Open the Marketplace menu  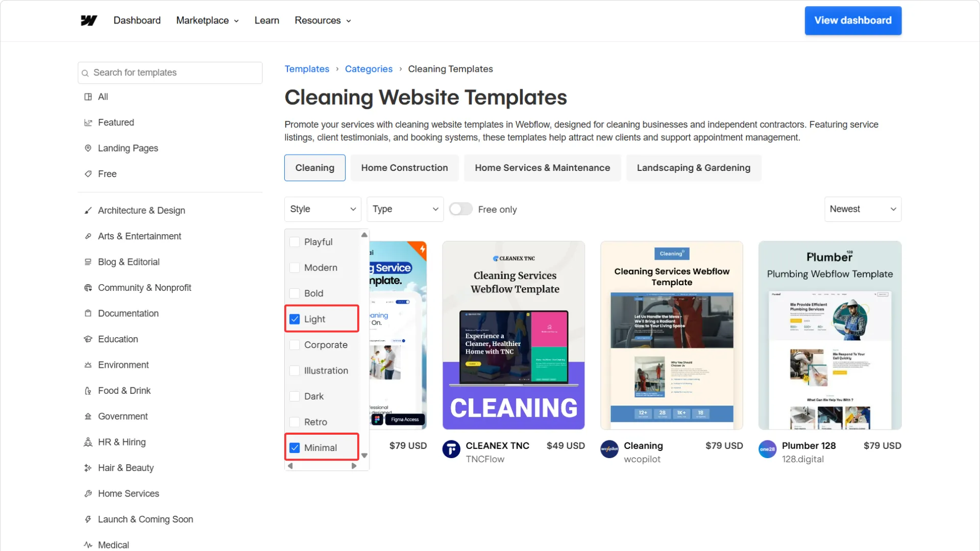(207, 20)
